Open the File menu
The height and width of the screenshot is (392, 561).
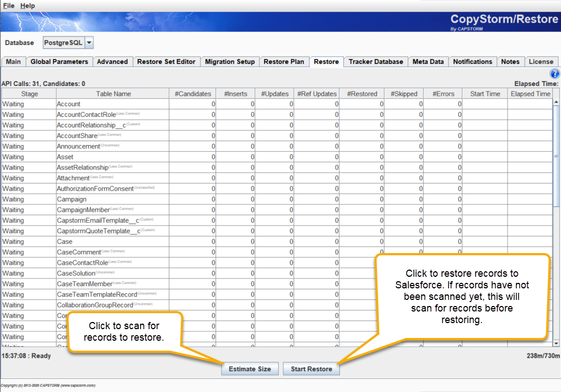(x=9, y=6)
